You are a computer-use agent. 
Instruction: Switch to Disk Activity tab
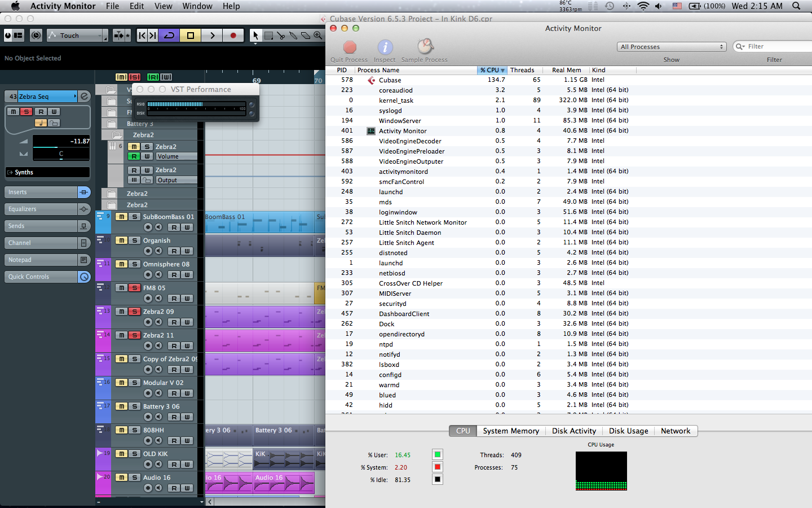pos(574,431)
